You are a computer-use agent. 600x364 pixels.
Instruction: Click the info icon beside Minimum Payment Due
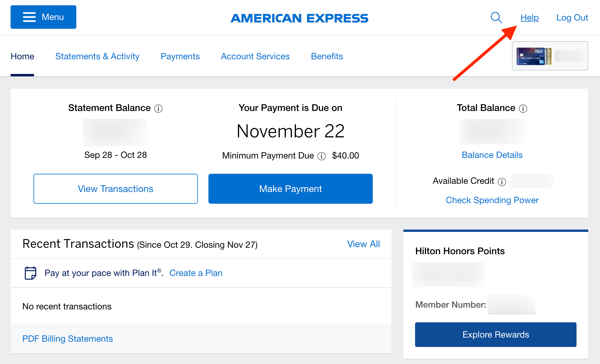(321, 156)
